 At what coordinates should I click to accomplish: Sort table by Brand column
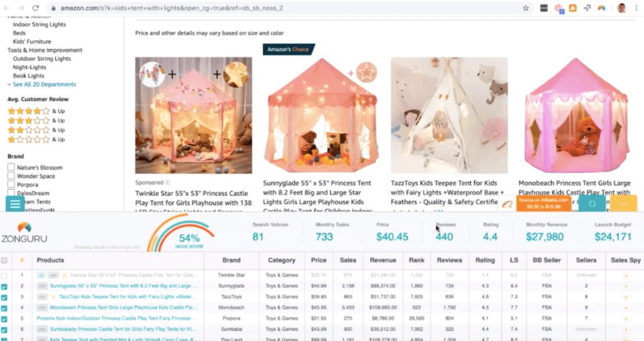click(x=231, y=260)
